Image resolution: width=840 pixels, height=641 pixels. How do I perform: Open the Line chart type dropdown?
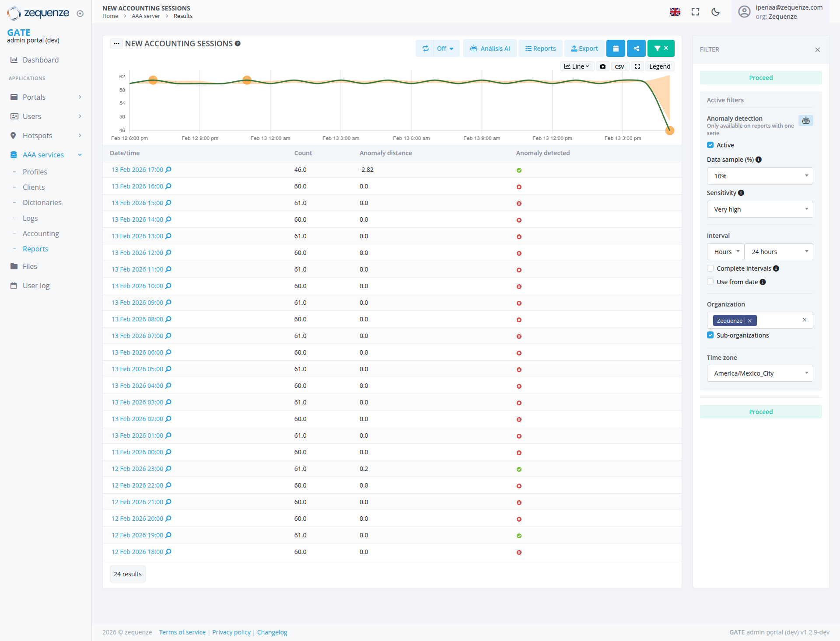click(x=577, y=66)
